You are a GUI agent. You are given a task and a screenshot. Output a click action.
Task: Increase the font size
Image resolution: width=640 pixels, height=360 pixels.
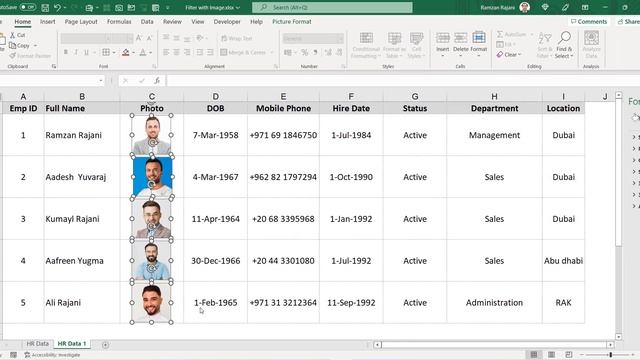tap(139, 38)
